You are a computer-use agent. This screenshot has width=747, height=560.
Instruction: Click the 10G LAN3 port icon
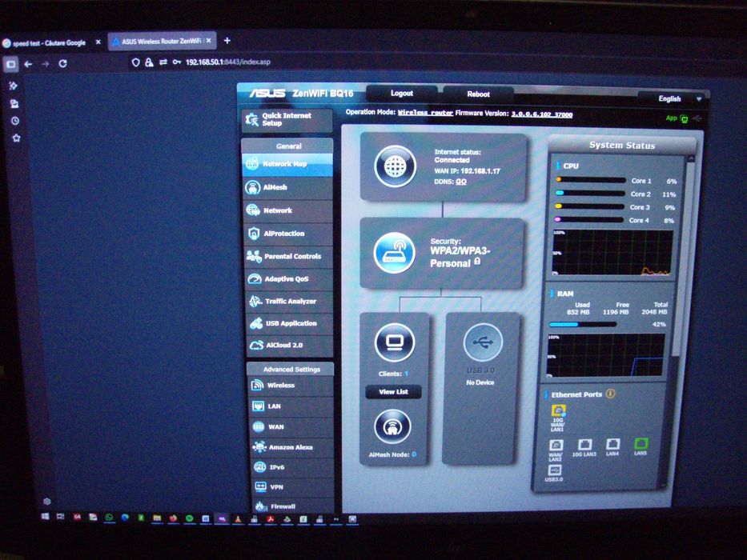click(584, 445)
